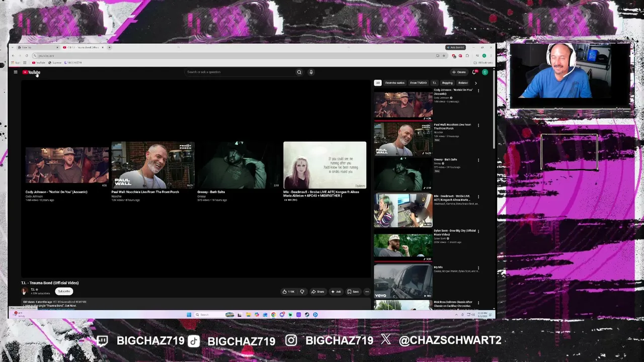Select the From TIVEVO chip
Image resolution: width=644 pixels, height=362 pixels.
[418, 83]
